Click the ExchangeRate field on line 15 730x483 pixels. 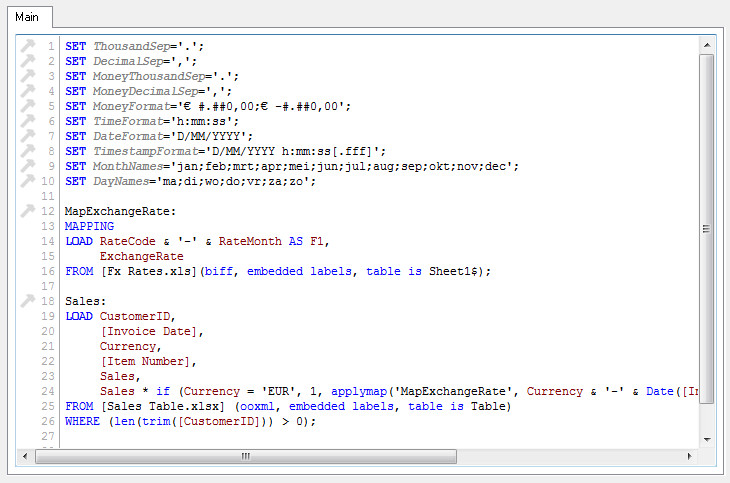coord(142,256)
